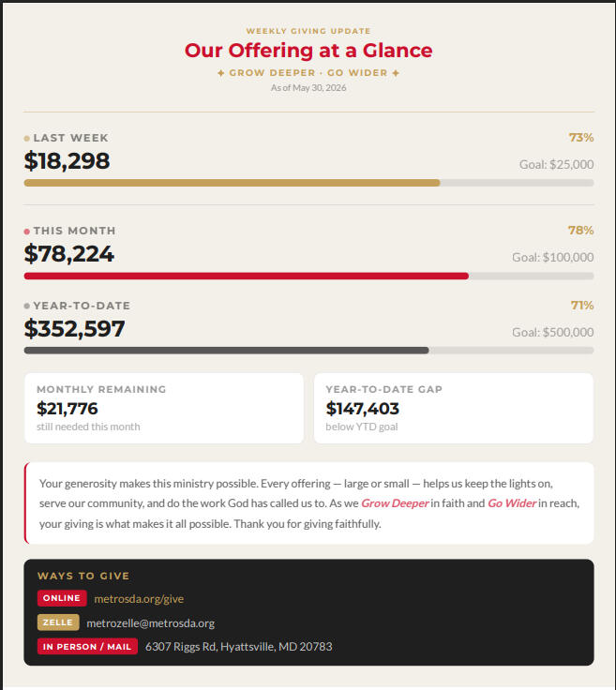
Task: Click the gold Last Week progress bar
Action: pos(308,183)
